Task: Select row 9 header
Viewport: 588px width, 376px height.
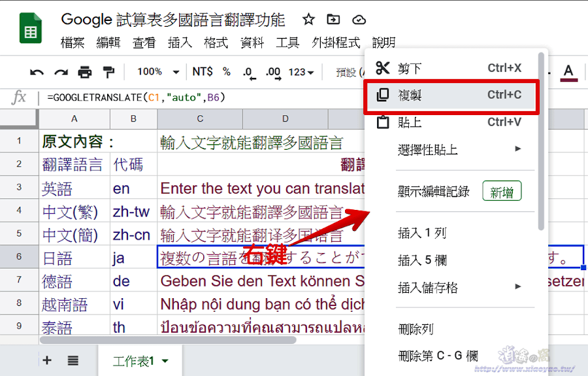Action: click(x=19, y=326)
